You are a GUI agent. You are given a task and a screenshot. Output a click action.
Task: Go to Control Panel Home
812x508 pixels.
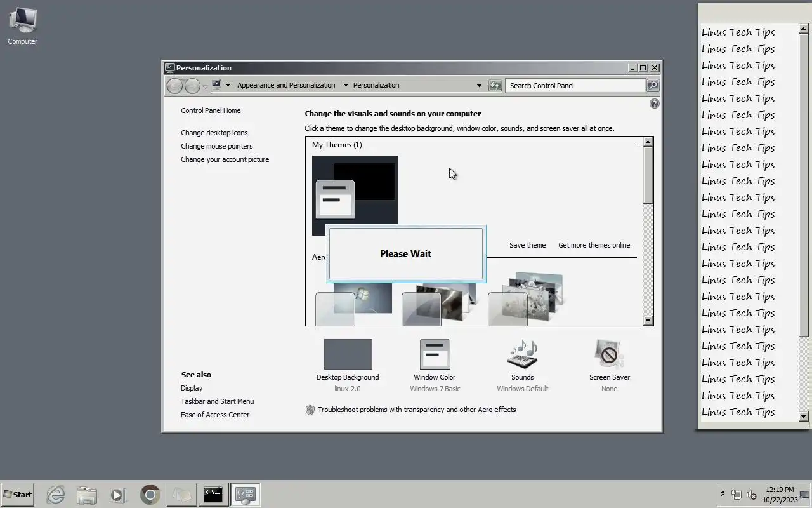click(211, 110)
